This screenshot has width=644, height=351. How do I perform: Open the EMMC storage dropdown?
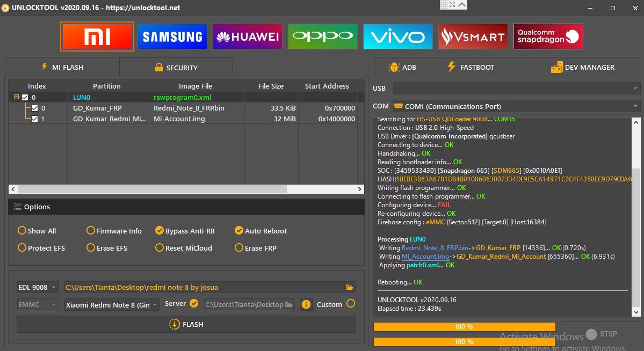[38, 305]
